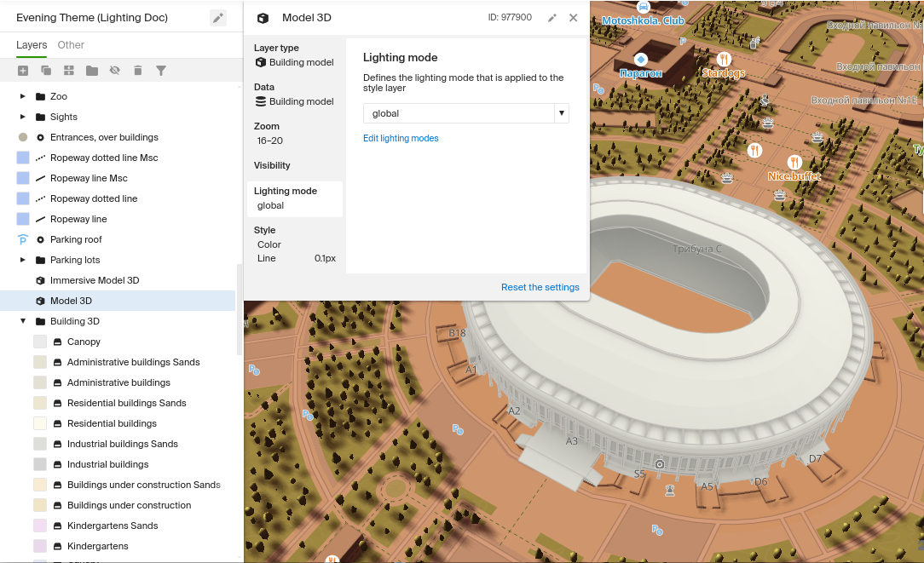The width and height of the screenshot is (924, 563).
Task: Click the create folder icon in layers toolbar
Action: (x=92, y=71)
